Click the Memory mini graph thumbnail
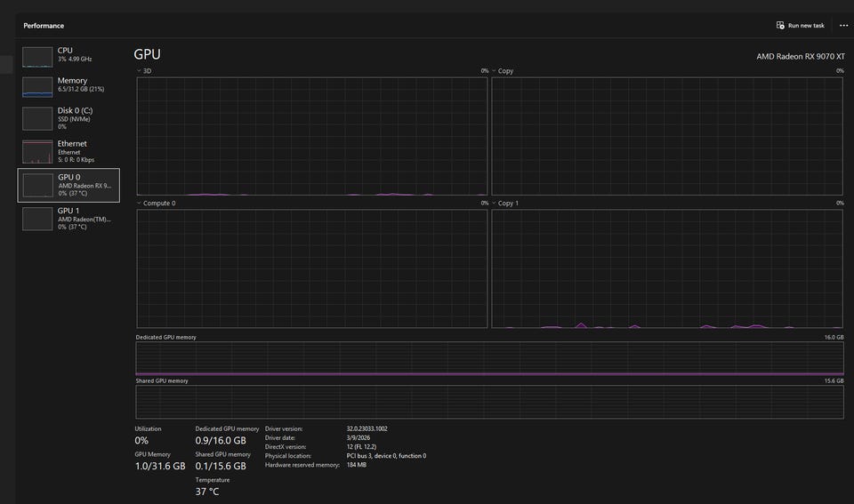This screenshot has width=854, height=504. 37,87
